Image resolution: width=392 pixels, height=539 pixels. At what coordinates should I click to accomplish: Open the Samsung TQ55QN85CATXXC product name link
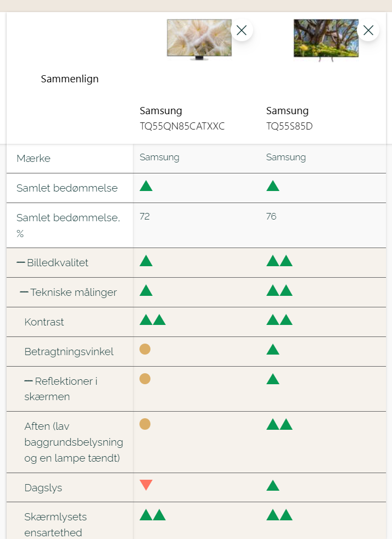[182, 119]
